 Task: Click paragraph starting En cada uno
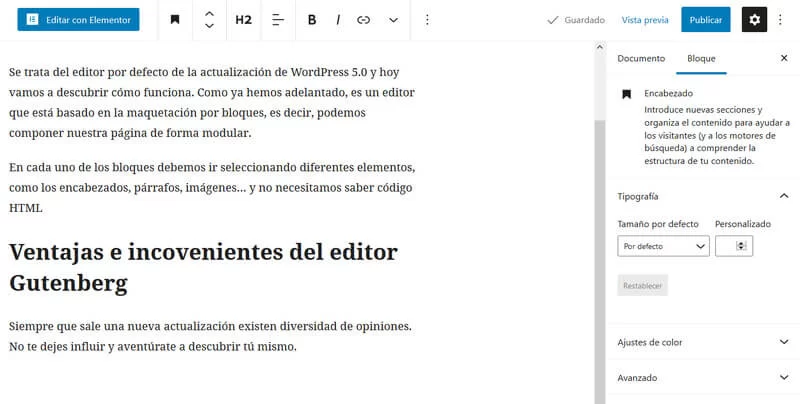[x=212, y=187]
